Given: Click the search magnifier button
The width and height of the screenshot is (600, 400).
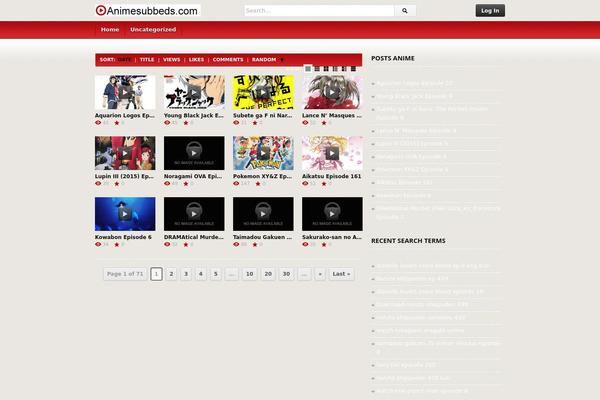Looking at the screenshot, I should click(x=405, y=11).
